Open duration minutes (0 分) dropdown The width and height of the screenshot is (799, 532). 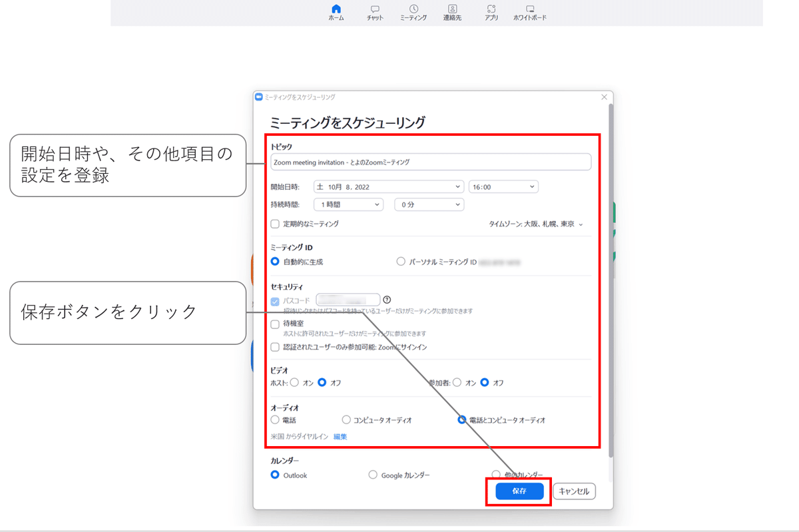pos(429,204)
